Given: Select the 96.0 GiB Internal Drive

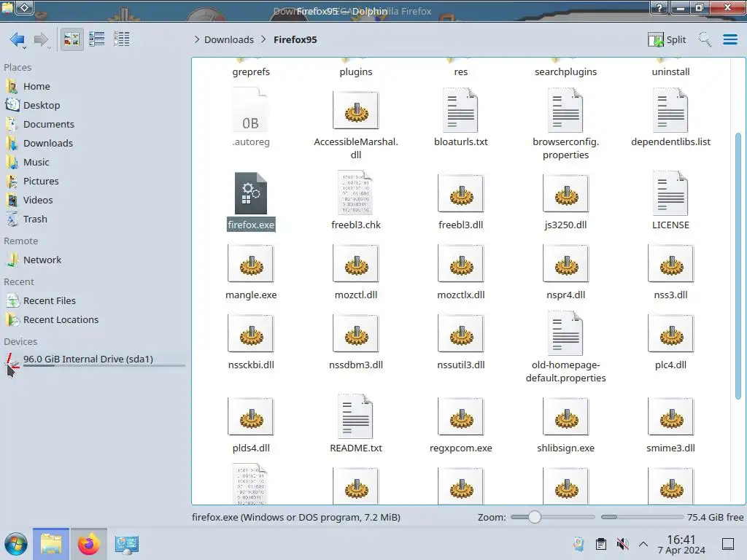Looking at the screenshot, I should (94, 359).
